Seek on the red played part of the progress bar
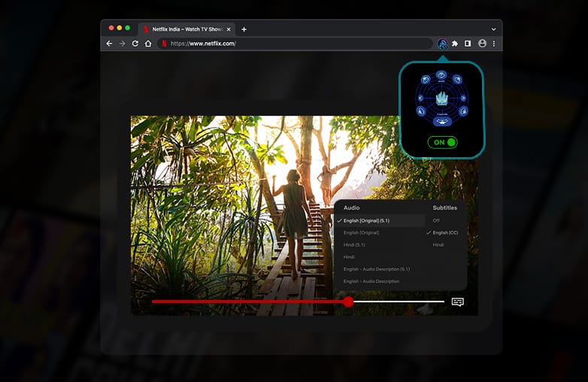This screenshot has height=382, width=588. tap(247, 302)
